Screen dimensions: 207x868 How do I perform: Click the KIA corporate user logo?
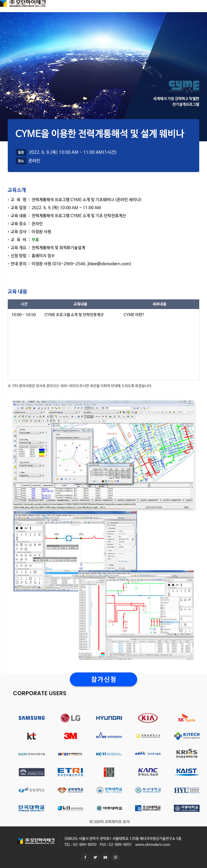point(148,718)
